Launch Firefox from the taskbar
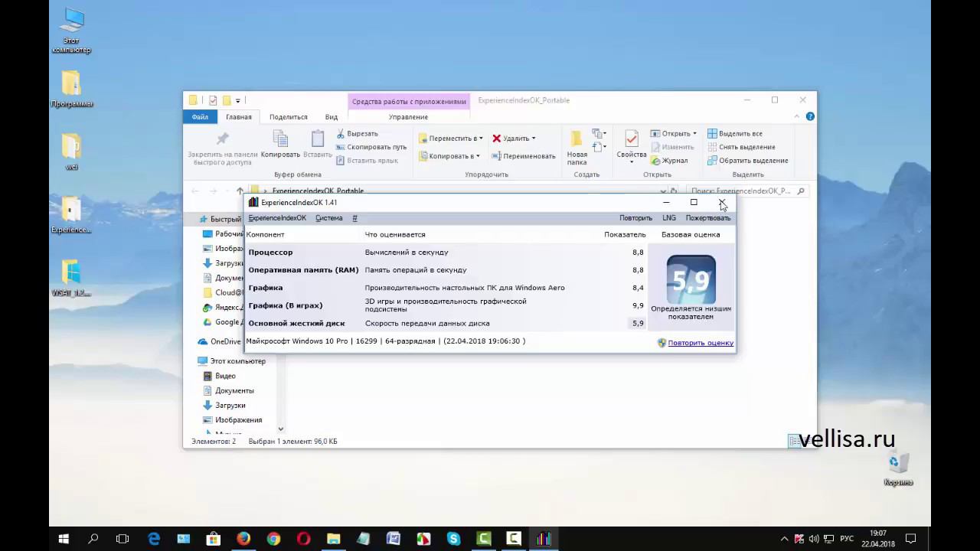Screen dimensions: 980x551 point(243,539)
